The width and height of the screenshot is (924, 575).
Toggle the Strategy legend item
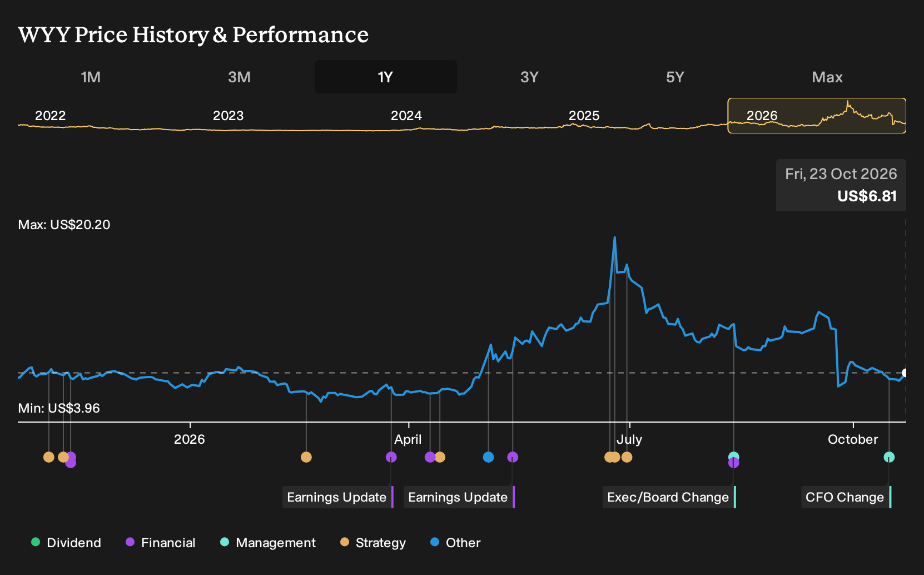pyautogui.click(x=373, y=543)
